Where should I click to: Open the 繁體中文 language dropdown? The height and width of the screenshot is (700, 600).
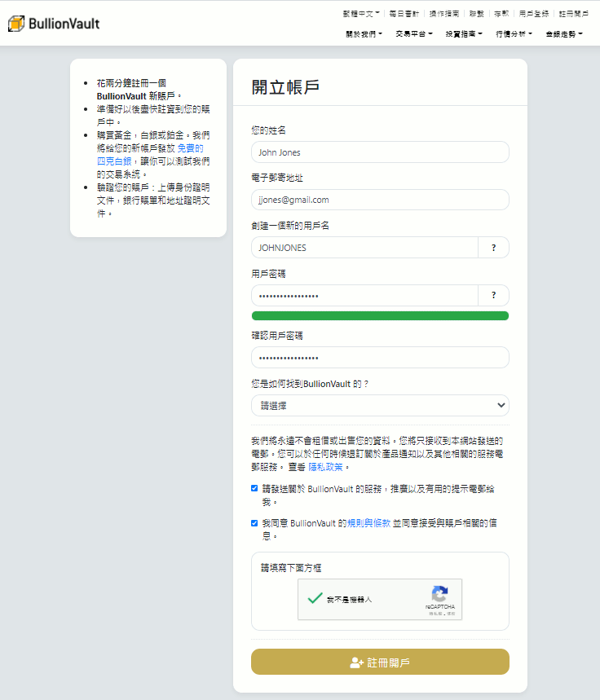coord(361,14)
